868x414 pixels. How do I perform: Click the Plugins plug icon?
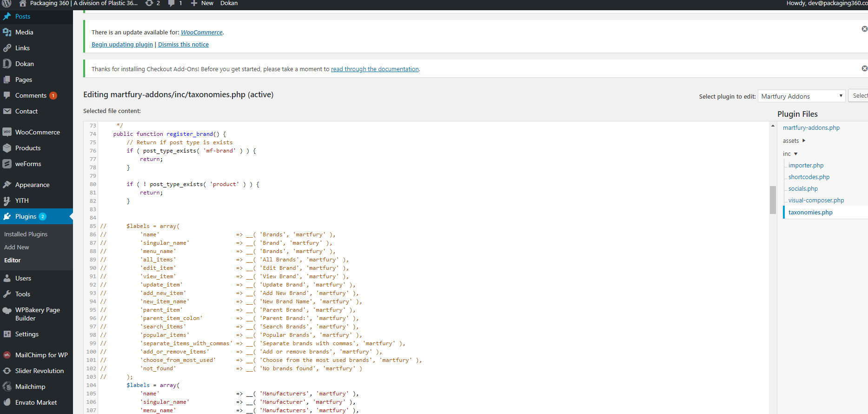pyautogui.click(x=7, y=216)
